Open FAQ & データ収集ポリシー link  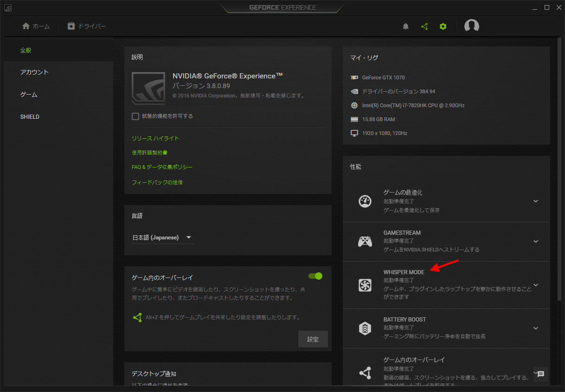click(162, 167)
